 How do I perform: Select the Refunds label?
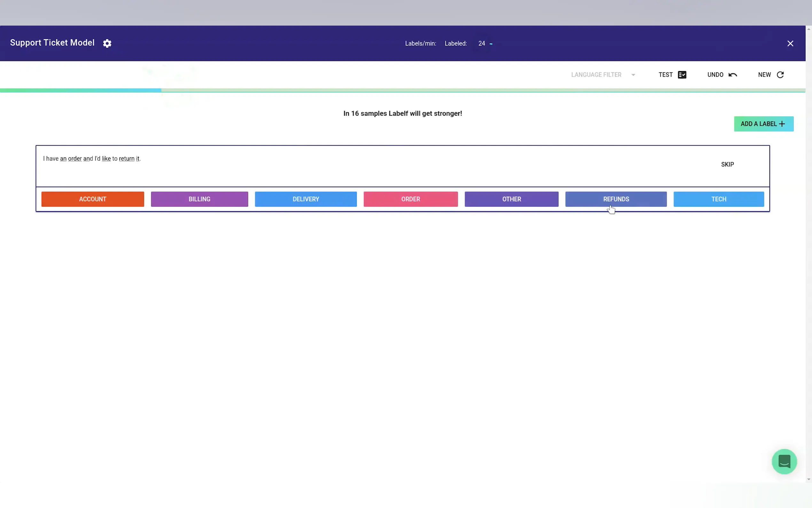(616, 199)
